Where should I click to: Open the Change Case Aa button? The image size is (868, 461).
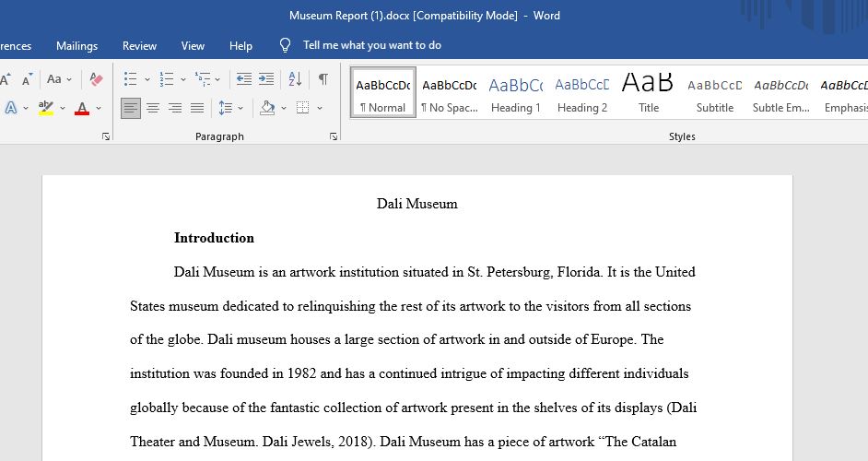(x=53, y=79)
